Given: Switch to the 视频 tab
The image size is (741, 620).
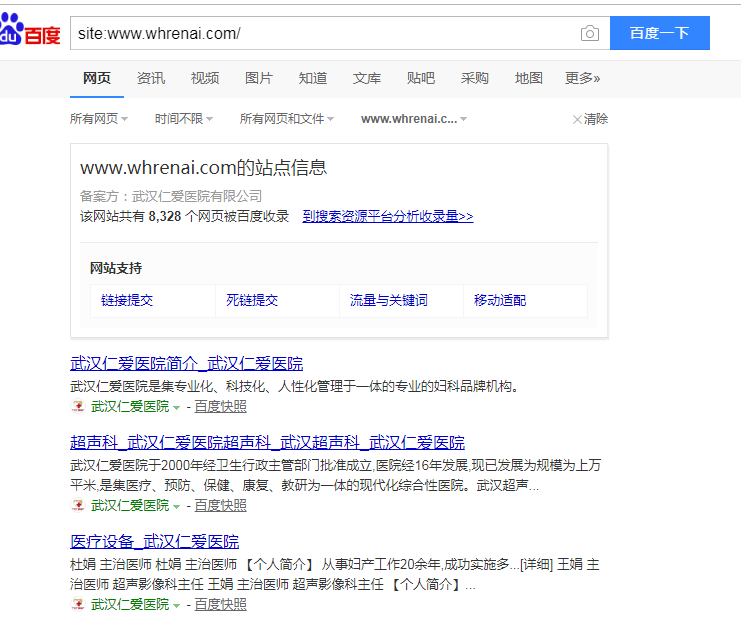Looking at the screenshot, I should [205, 78].
